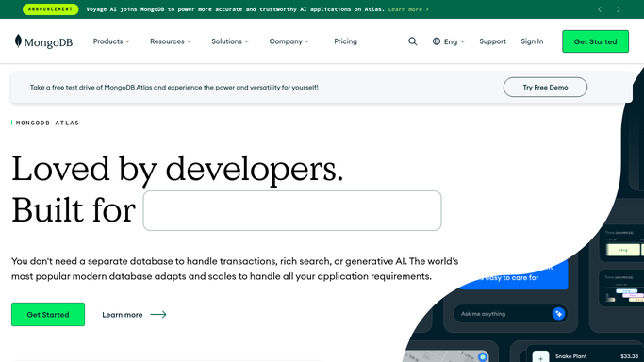Viewport: 644px width, 362px height.
Task: Click the arrow beside Learn more
Action: pyautogui.click(x=158, y=314)
